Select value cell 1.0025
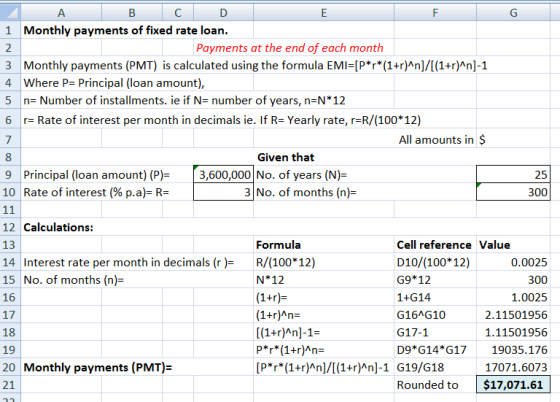Viewport: 560px width, 402px height. coord(513,297)
